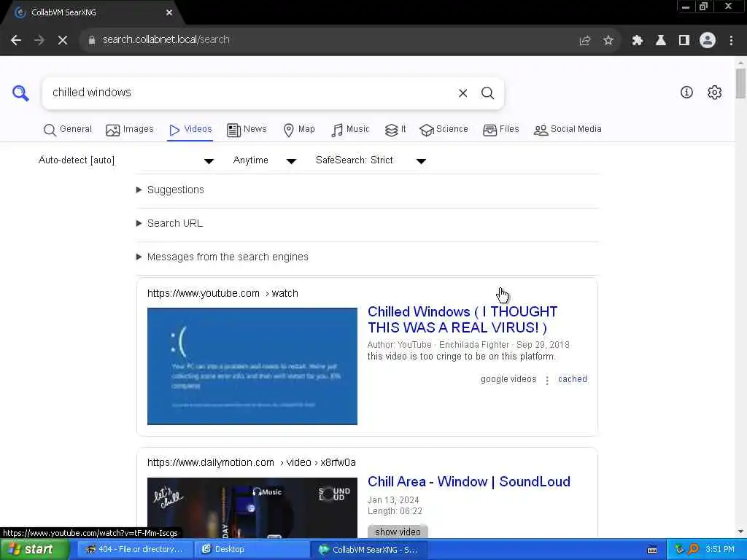Click the lock site info icon
This screenshot has height=560, width=747.
92,40
